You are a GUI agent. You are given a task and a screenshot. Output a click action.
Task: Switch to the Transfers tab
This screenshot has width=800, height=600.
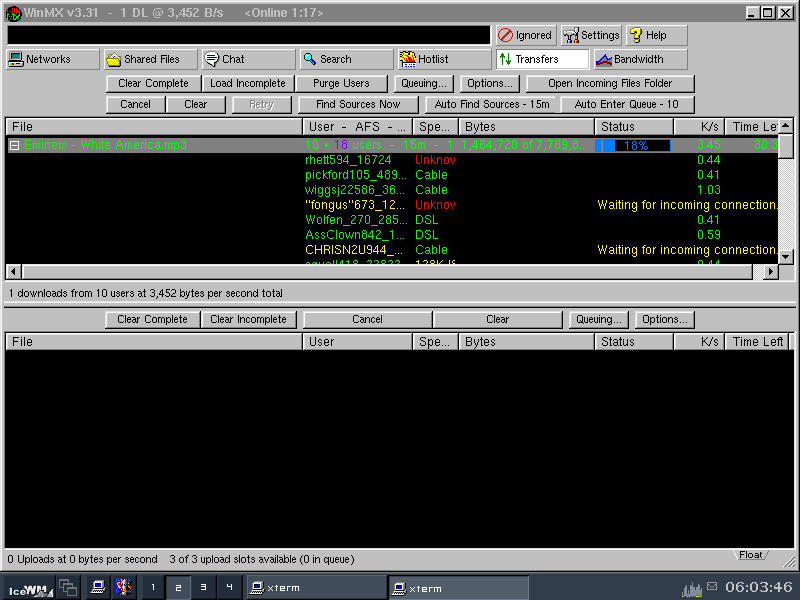[543, 59]
